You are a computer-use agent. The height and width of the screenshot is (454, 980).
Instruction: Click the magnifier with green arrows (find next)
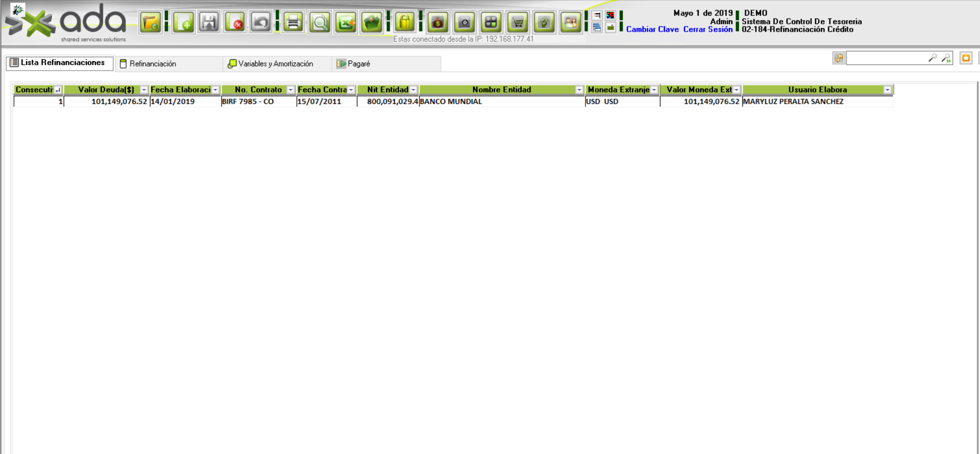pyautogui.click(x=946, y=58)
